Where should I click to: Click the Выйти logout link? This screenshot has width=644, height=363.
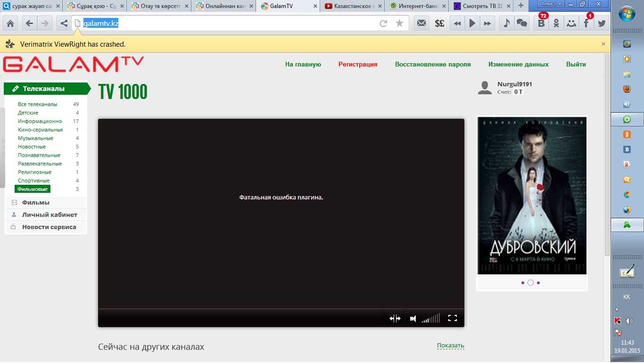coord(576,65)
